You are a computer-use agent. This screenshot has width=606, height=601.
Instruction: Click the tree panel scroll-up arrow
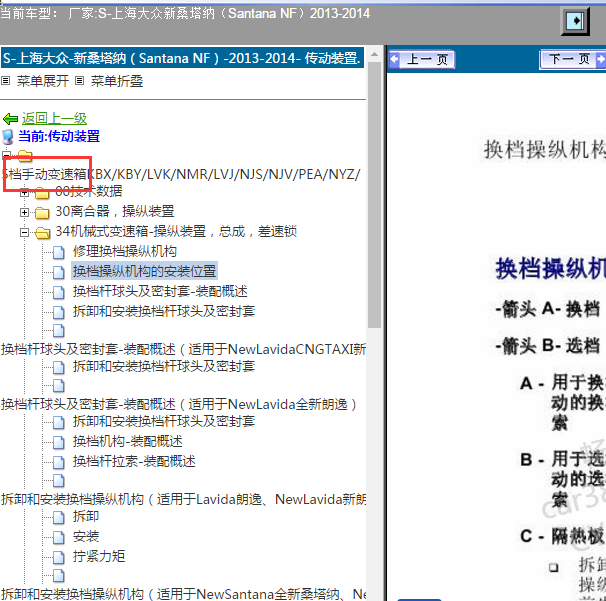[374, 54]
